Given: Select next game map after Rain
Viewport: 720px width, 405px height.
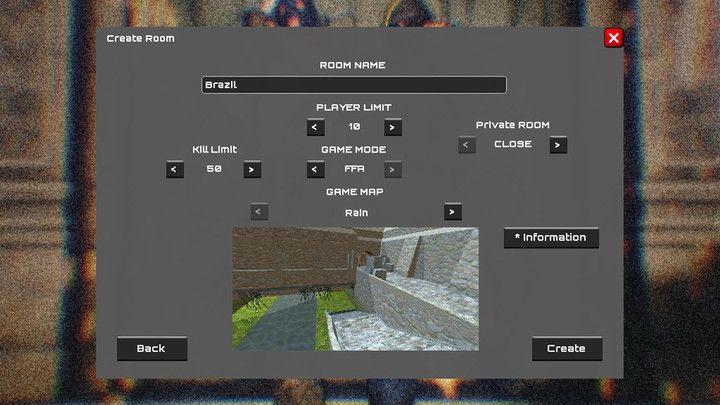Looking at the screenshot, I should point(453,212).
